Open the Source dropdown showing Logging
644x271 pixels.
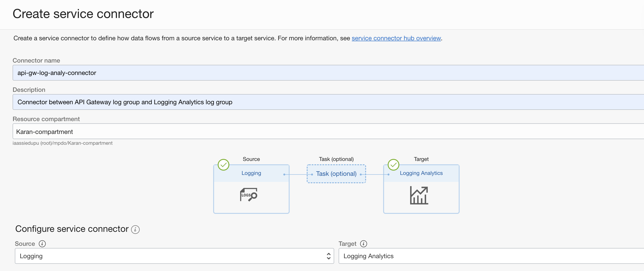(x=174, y=256)
